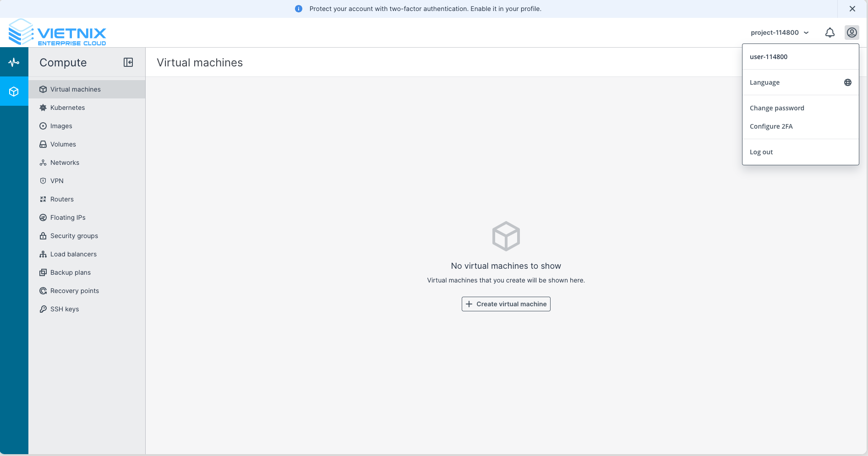This screenshot has height=456, width=868.
Task: Select Configure 2FA in the user menu
Action: click(771, 126)
